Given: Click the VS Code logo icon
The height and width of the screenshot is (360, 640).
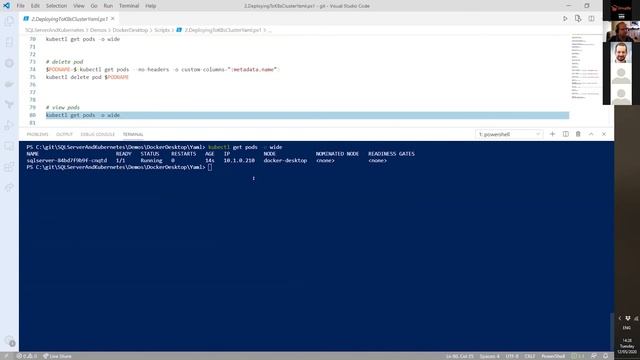Looking at the screenshot, I should (6, 6).
